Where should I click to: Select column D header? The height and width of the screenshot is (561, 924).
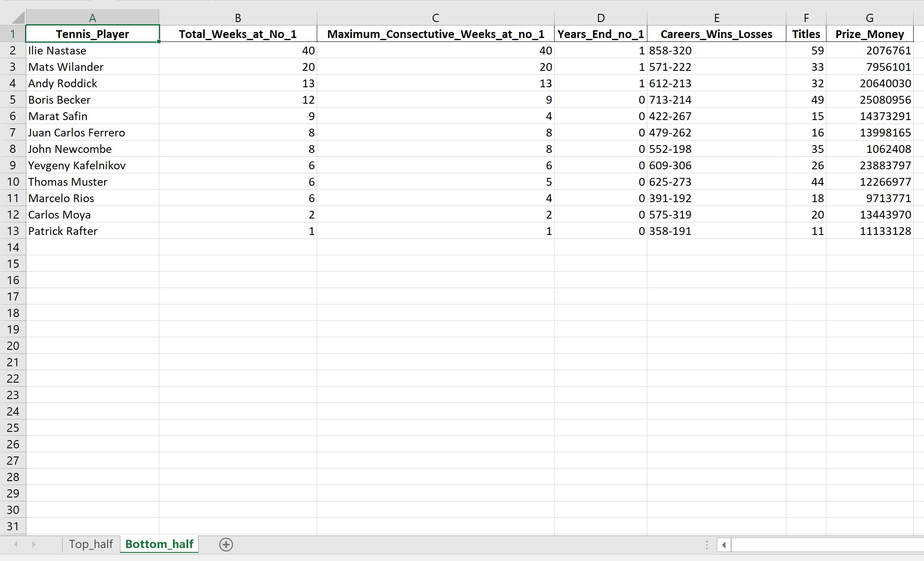click(x=601, y=18)
